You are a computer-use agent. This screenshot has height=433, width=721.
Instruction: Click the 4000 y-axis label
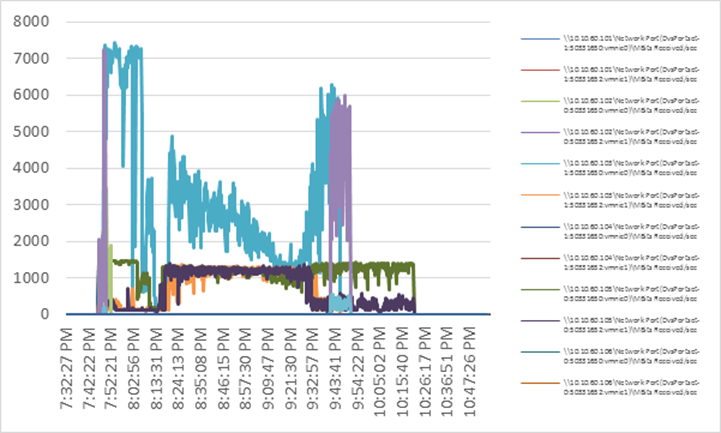(31, 168)
